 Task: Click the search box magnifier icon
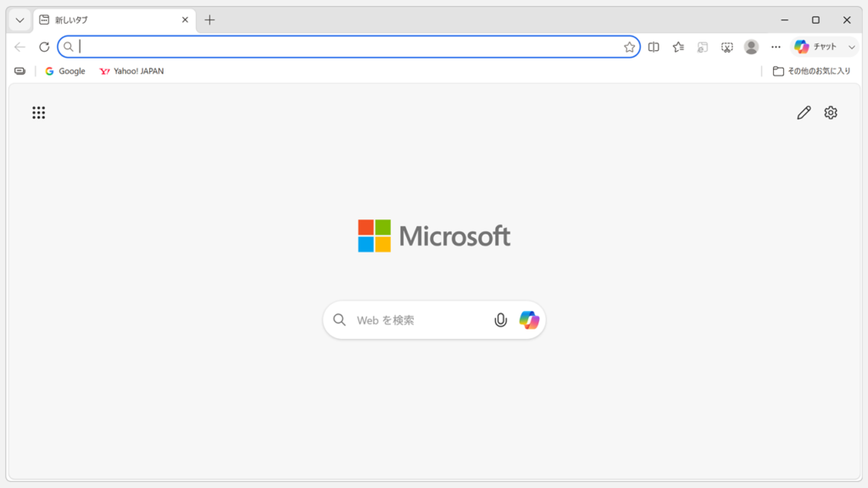339,319
